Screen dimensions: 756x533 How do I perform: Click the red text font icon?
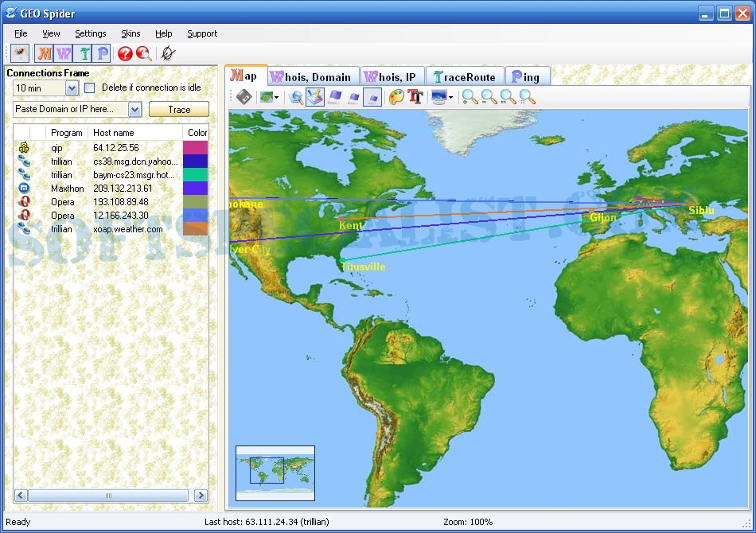click(x=415, y=97)
